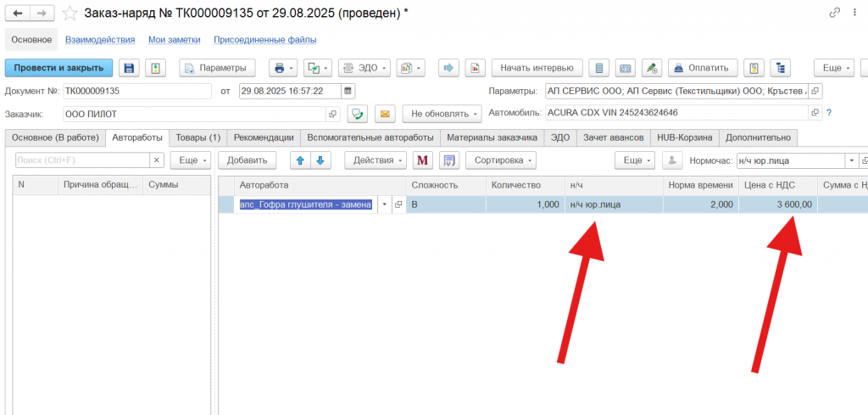868x415 pixels.
Task: Open the print icon menu
Action: point(282,68)
